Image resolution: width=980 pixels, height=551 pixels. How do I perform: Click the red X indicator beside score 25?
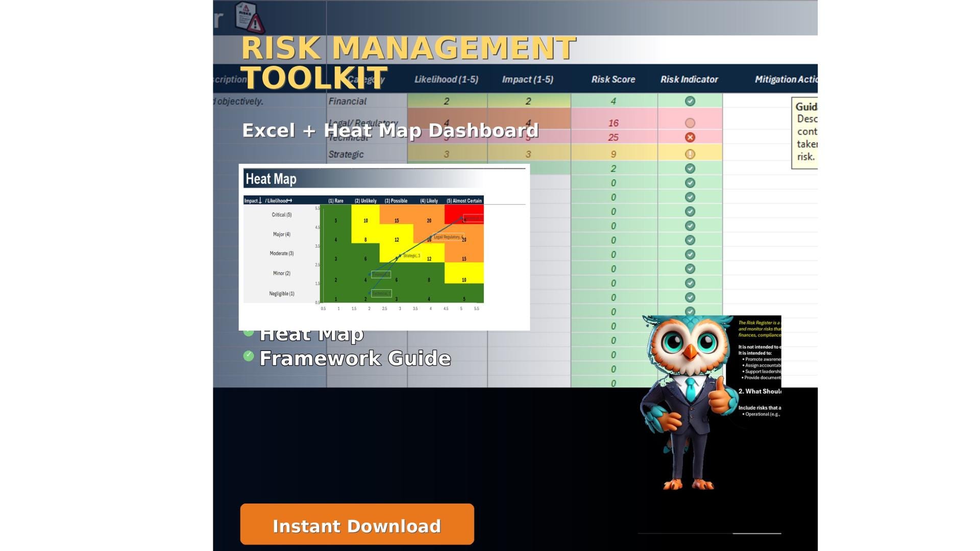click(690, 137)
